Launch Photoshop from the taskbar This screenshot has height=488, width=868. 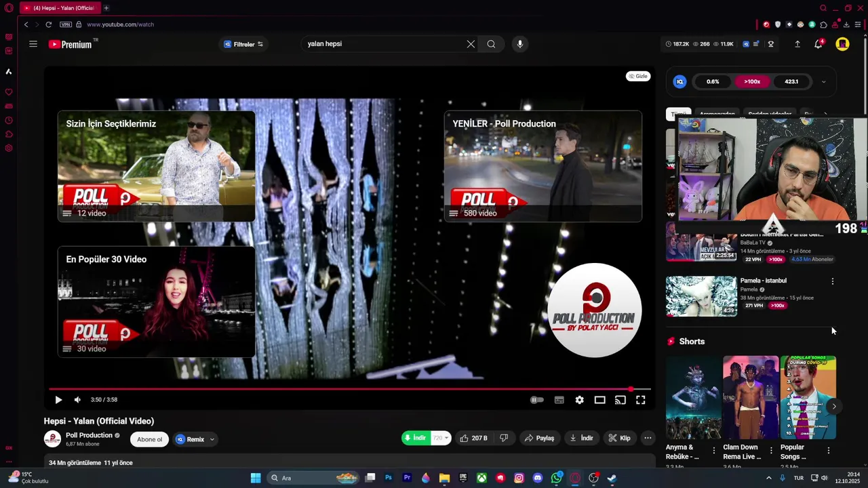(x=389, y=478)
